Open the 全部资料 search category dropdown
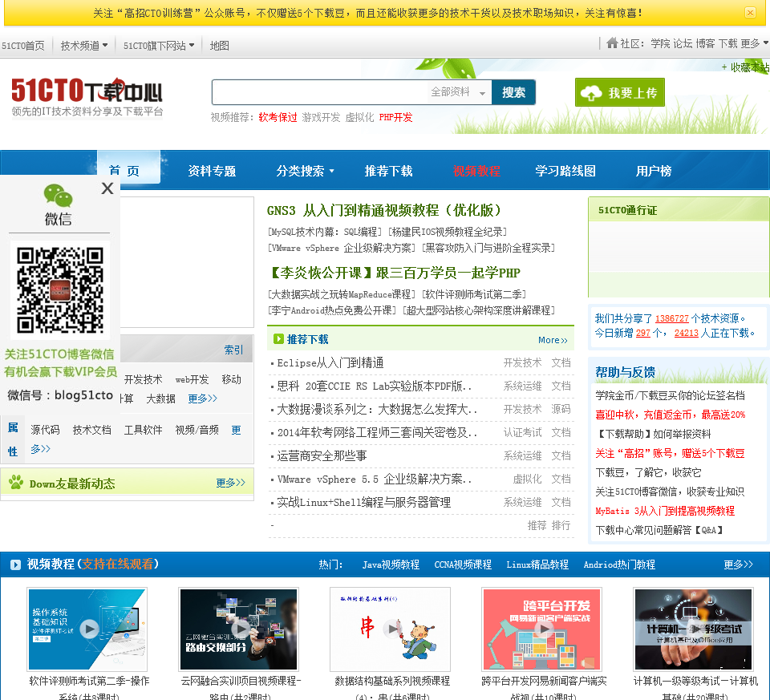The image size is (770, 700). (458, 92)
